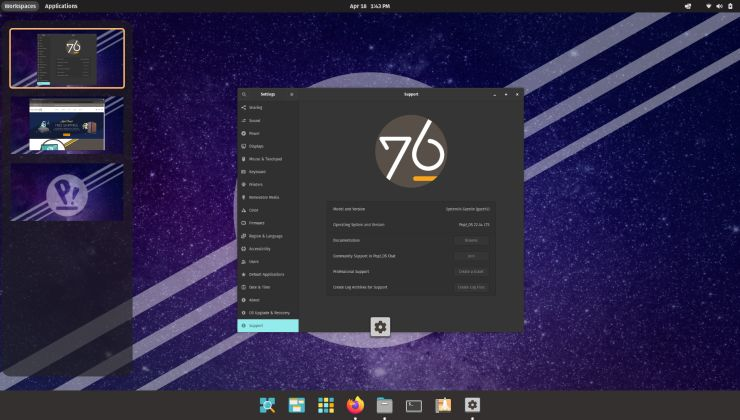Open the Displays settings panel
The width and height of the screenshot is (740, 420).
point(268,146)
